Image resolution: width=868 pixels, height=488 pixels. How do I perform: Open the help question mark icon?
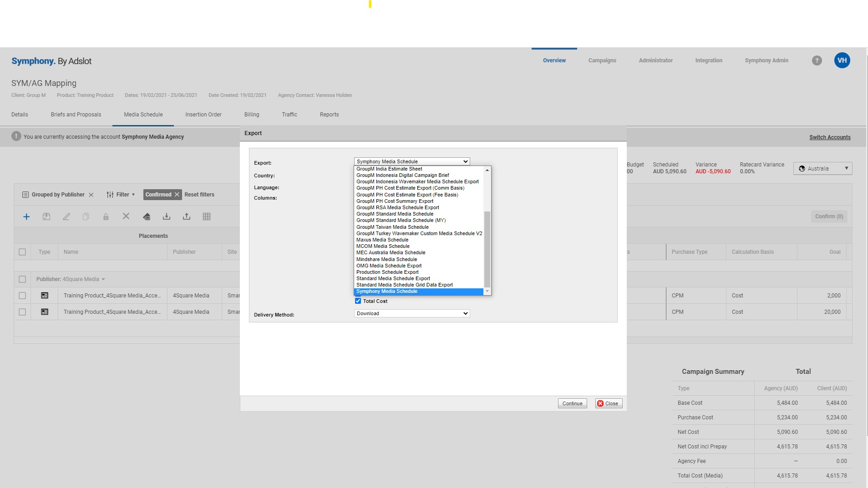[817, 60]
